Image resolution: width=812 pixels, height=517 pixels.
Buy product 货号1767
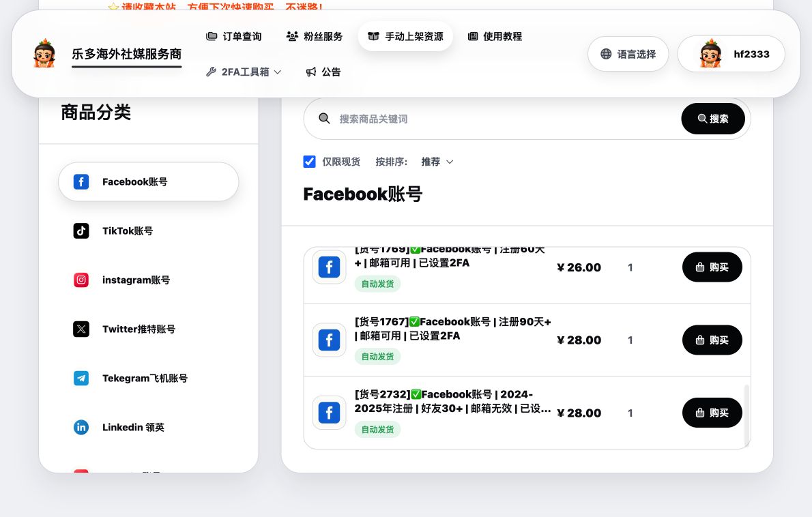(x=712, y=340)
